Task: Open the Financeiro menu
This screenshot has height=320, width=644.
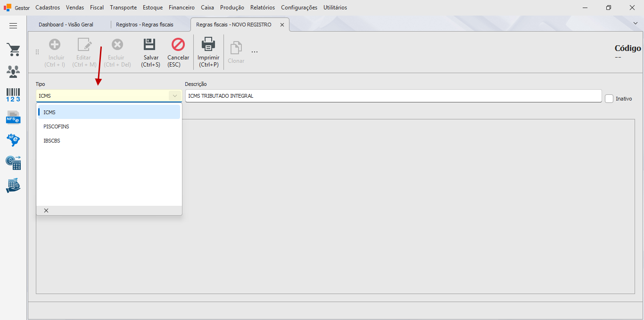Action: [x=182, y=8]
